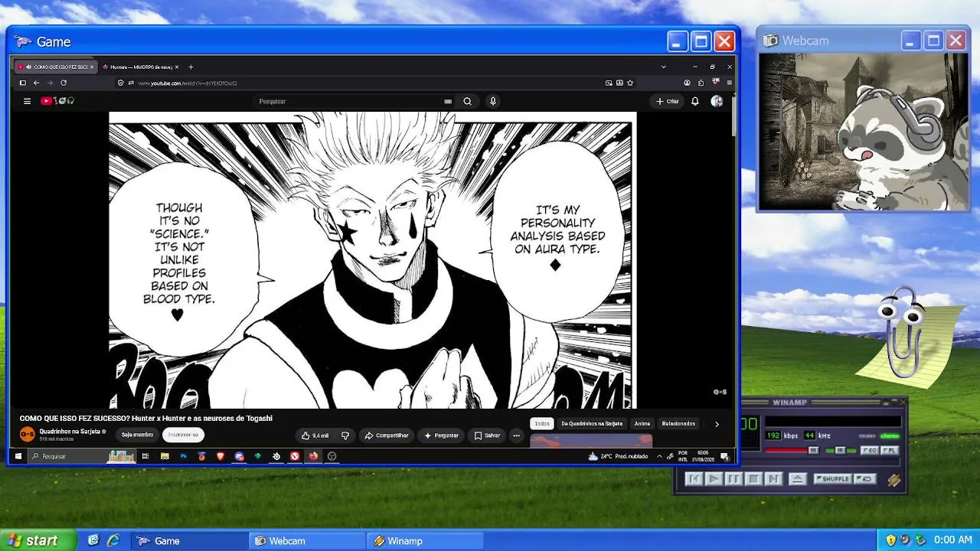Image resolution: width=980 pixels, height=551 pixels.
Task: Open Task View in the inner taskbar
Action: (145, 456)
